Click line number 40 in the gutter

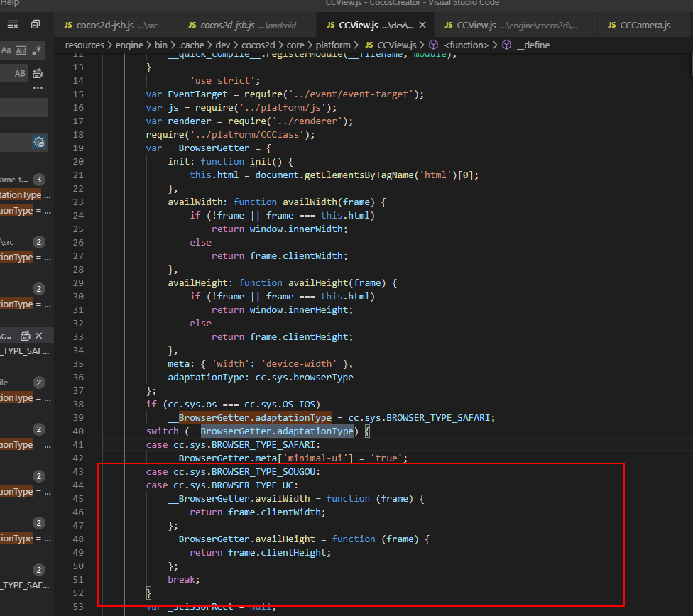[x=78, y=431]
